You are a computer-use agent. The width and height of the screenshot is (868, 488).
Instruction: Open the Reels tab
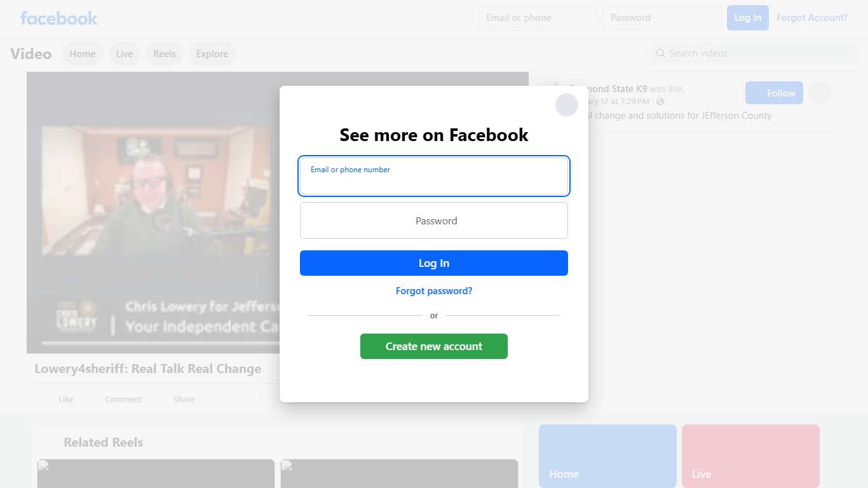point(165,54)
